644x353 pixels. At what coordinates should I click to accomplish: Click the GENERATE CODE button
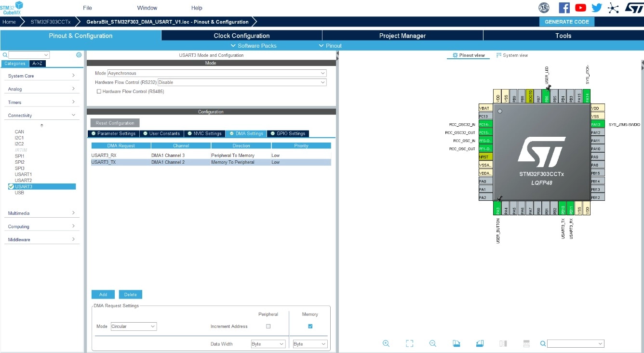tap(567, 22)
